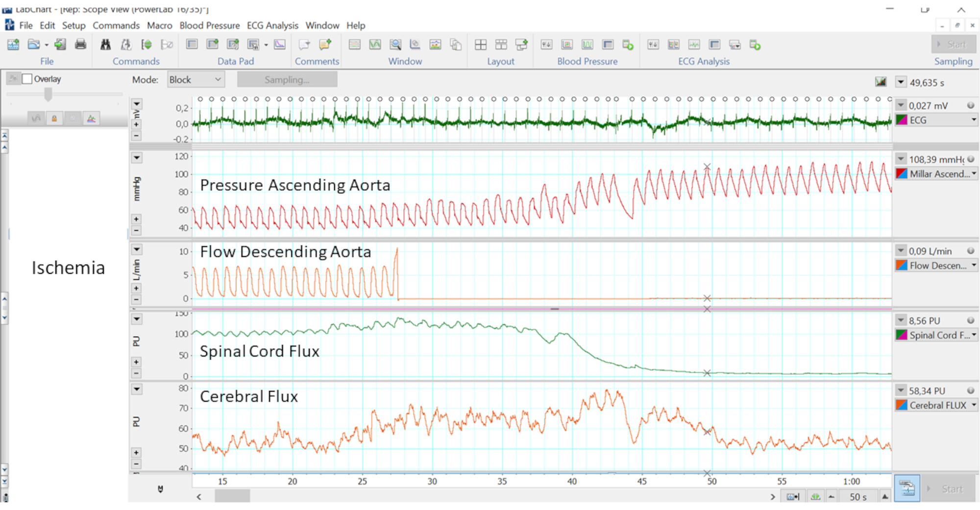980x510 pixels.
Task: Open the Zoom View magnifier icon
Action: pos(395,45)
